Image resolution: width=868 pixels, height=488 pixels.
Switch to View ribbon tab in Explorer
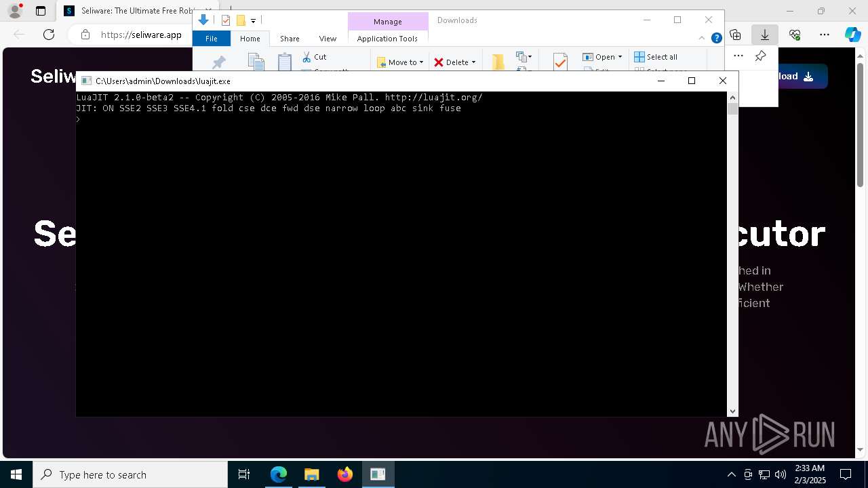pyautogui.click(x=328, y=39)
